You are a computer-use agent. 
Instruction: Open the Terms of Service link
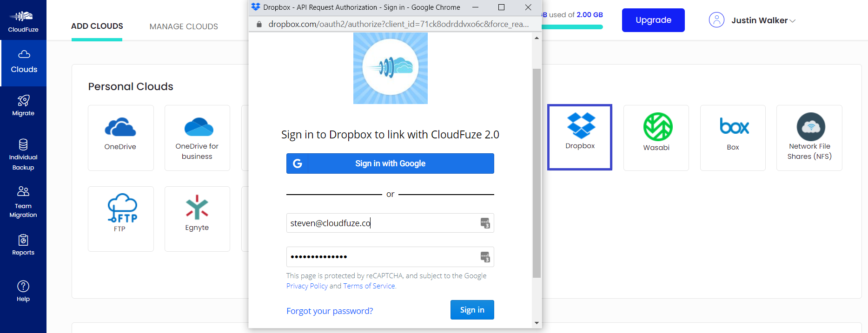coord(369,286)
